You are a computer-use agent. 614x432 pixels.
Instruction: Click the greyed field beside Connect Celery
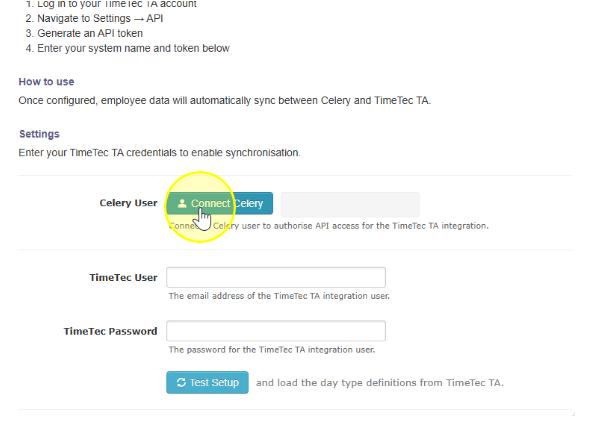point(350,204)
